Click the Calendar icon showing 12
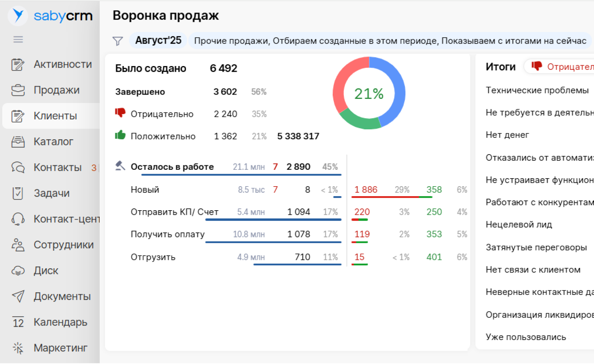 coord(18,322)
